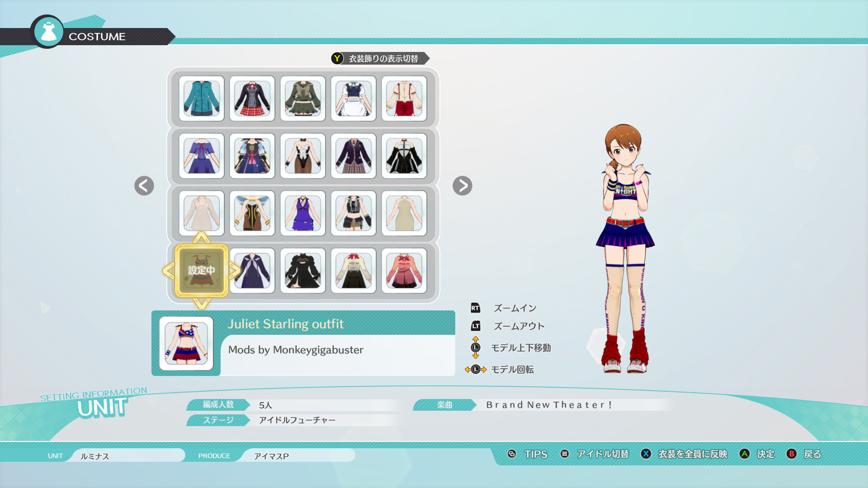Choose the black blazer with red plaid skirt

(252, 99)
